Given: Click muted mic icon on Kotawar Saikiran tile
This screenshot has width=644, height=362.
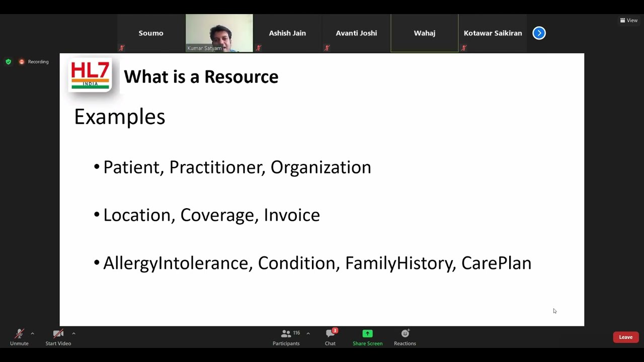Looking at the screenshot, I should [x=464, y=48].
